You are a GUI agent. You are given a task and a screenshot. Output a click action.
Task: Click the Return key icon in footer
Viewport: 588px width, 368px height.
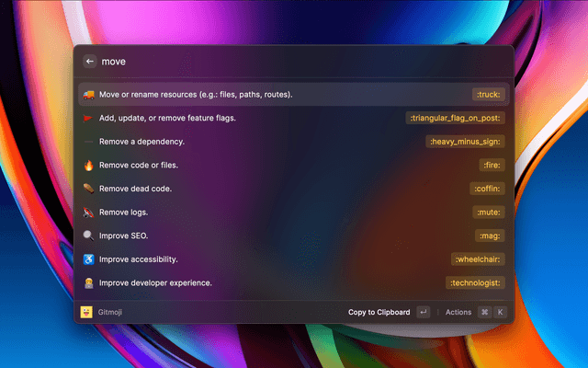point(423,312)
